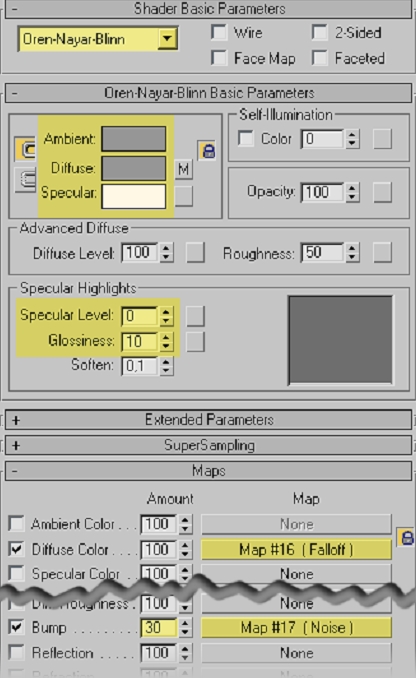The width and height of the screenshot is (416, 678).
Task: Click the Diffuse Level value field
Action: [x=141, y=253]
